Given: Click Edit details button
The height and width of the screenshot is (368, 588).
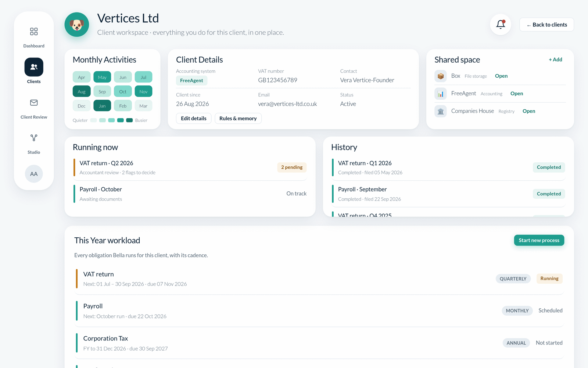Looking at the screenshot, I should 194,118.
